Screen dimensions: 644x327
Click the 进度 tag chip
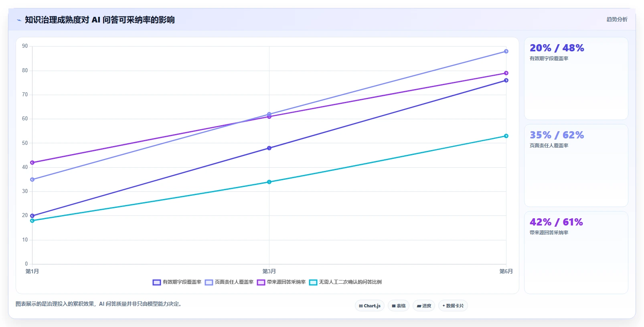(x=424, y=306)
